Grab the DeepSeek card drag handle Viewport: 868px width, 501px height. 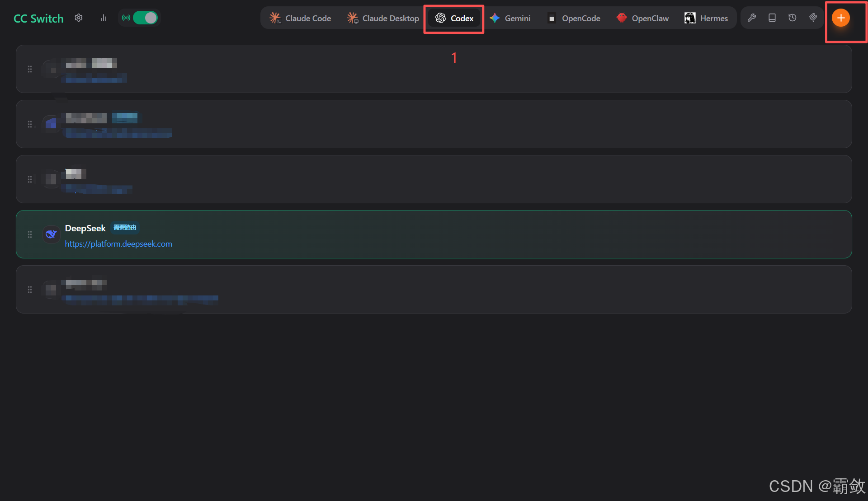tap(30, 234)
